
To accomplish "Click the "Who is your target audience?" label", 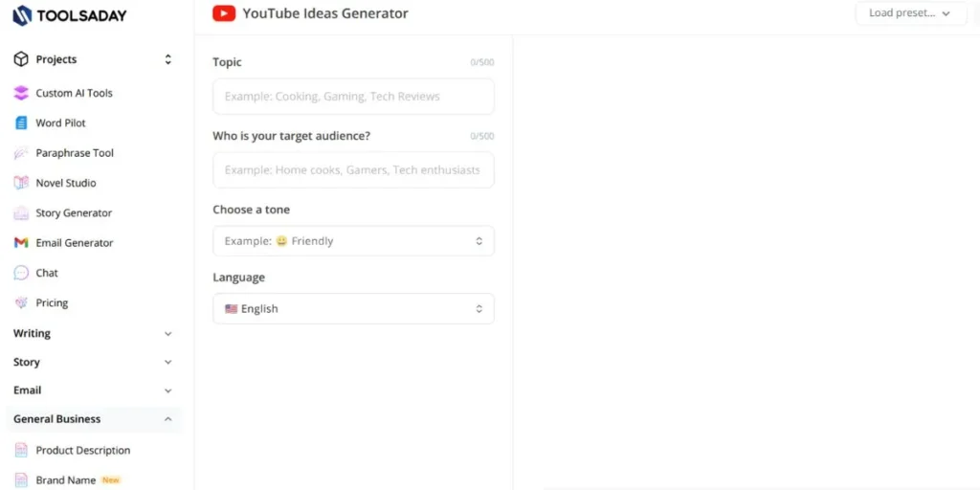I will (291, 136).
